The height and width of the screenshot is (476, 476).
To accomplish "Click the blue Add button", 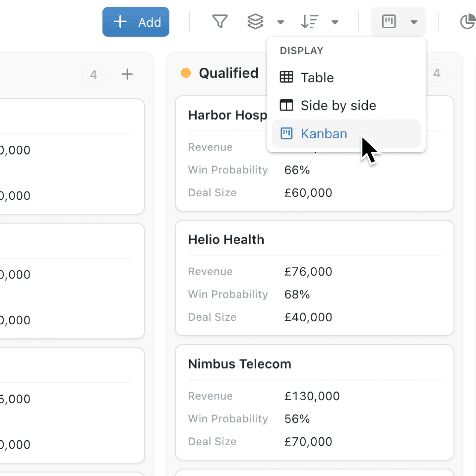I will 136,22.
